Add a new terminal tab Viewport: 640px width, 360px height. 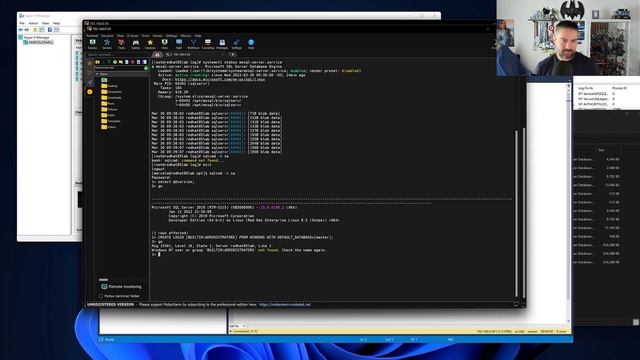(x=233, y=55)
